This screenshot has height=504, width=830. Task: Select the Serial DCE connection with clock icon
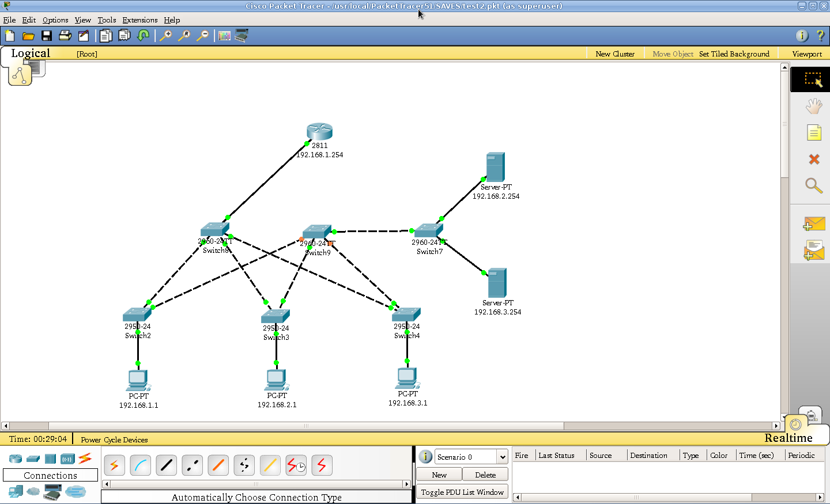(296, 465)
